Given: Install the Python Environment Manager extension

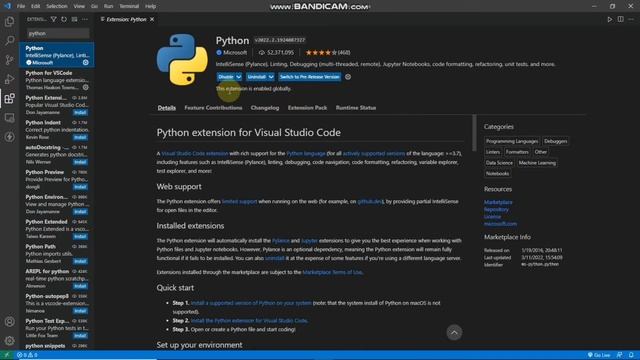Looking at the screenshot, I should [x=80, y=211].
